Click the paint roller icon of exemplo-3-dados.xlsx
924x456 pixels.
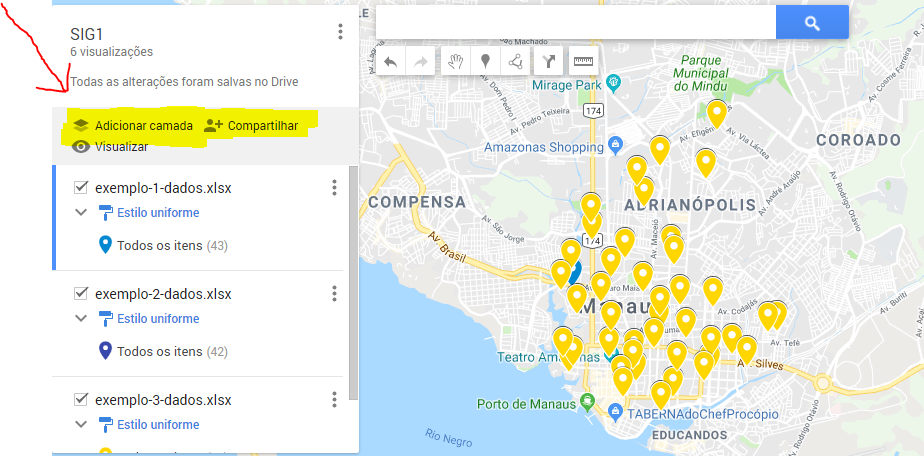[x=105, y=425]
